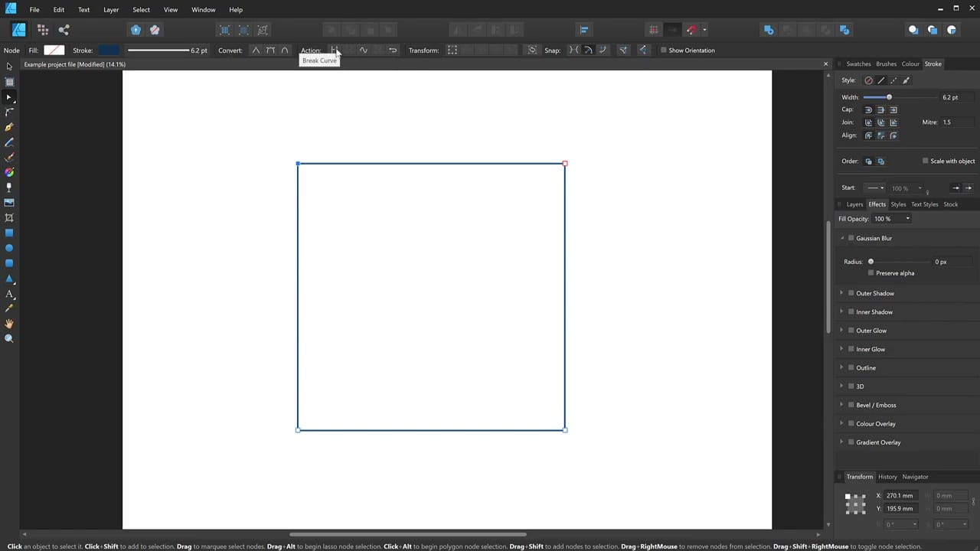The height and width of the screenshot is (551, 980).
Task: Open the Layer menu
Action: tap(111, 10)
